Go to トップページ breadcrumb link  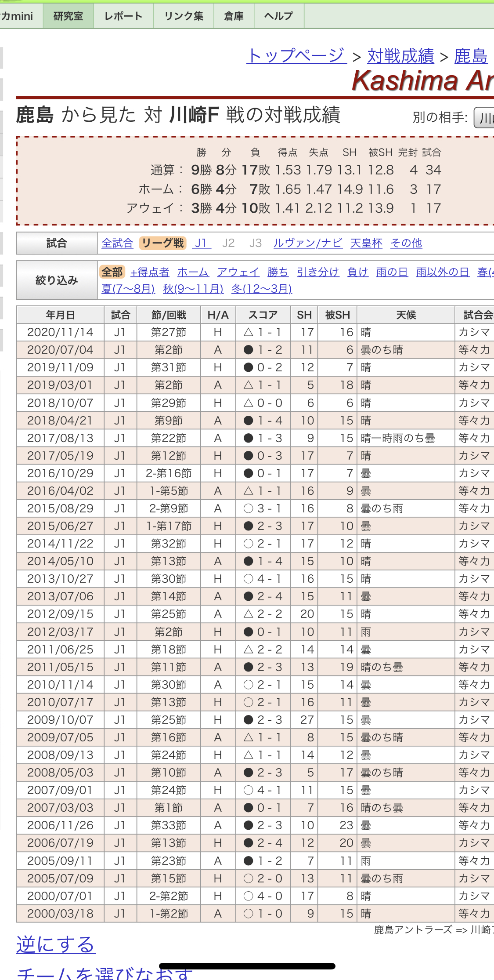pyautogui.click(x=296, y=56)
